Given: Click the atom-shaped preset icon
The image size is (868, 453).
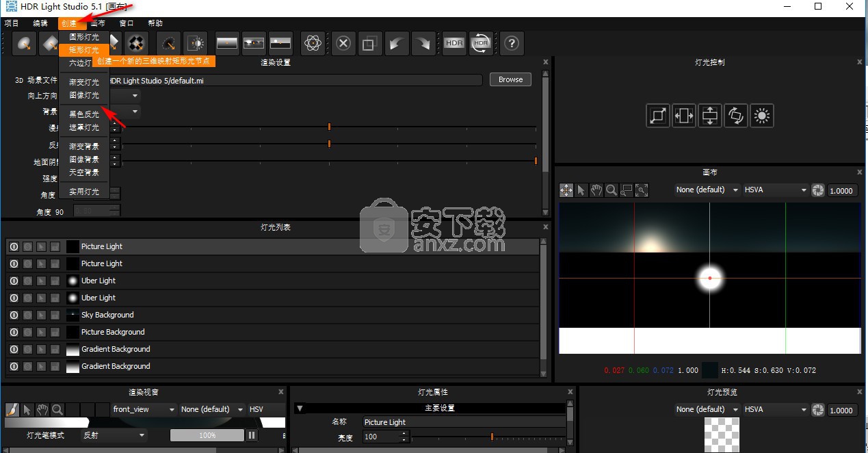Looking at the screenshot, I should point(313,43).
